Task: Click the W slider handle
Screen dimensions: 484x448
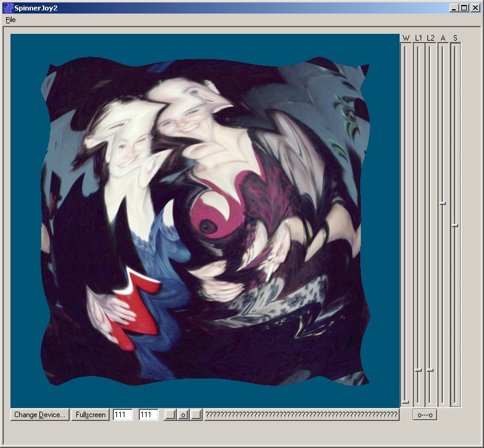Action: 405,402
